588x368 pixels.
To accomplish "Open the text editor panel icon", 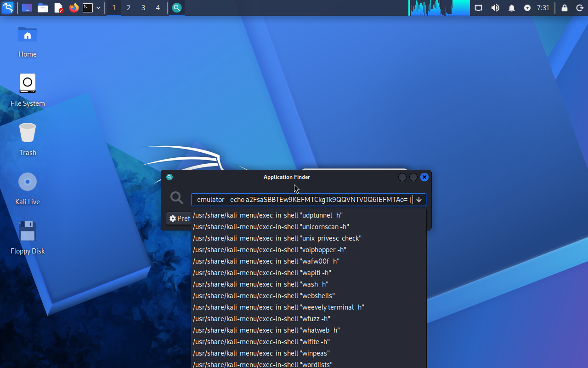I will tap(58, 8).
